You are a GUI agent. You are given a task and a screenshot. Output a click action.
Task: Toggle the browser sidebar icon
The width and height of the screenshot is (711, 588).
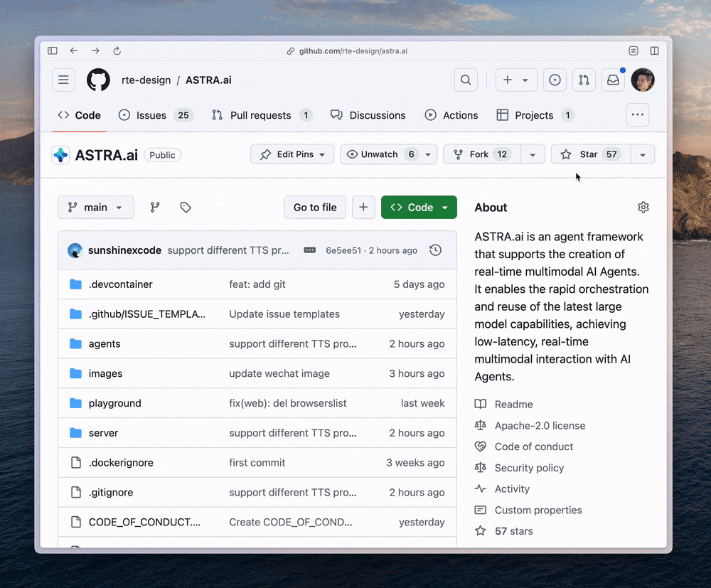53,50
